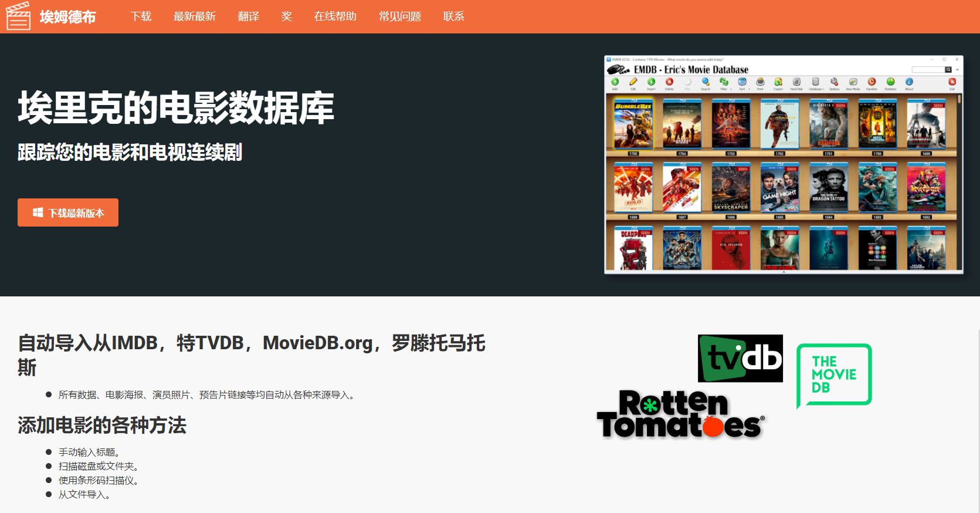Click the EMDB search input field
980x513 pixels.
pos(928,70)
